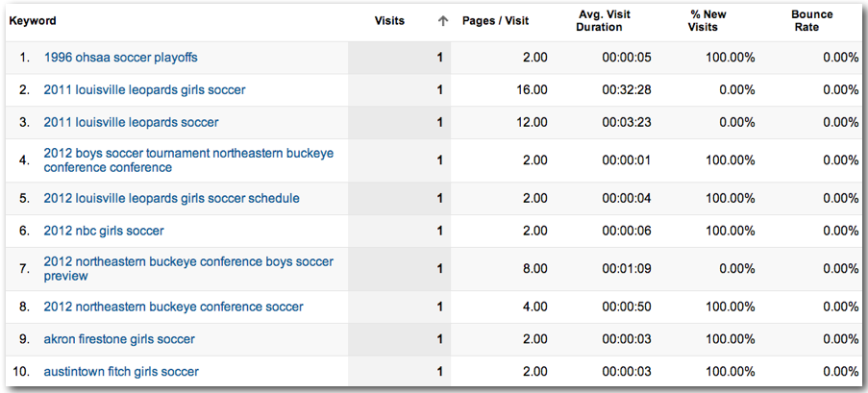Image resolution: width=868 pixels, height=393 pixels.
Task: Click the sort arrow beside Visits
Action: click(x=442, y=21)
